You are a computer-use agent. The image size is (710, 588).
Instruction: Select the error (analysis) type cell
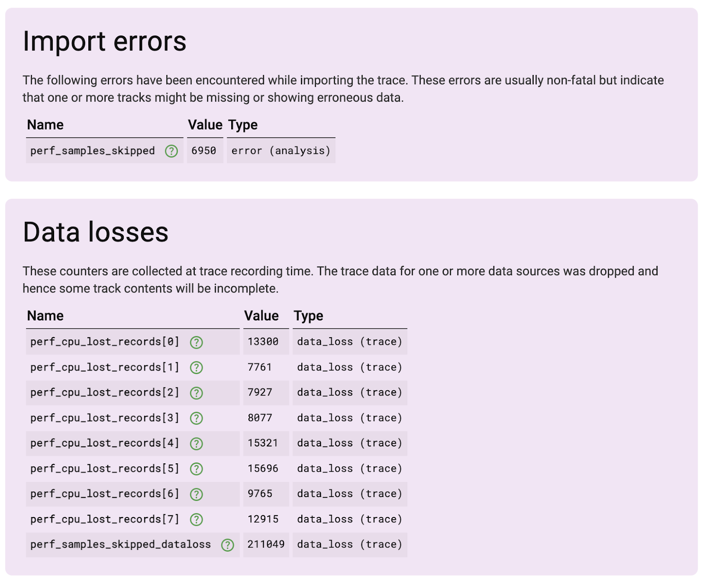click(x=280, y=151)
